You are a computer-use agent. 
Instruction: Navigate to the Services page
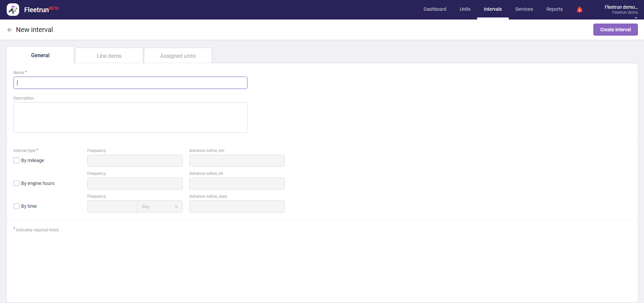(524, 9)
